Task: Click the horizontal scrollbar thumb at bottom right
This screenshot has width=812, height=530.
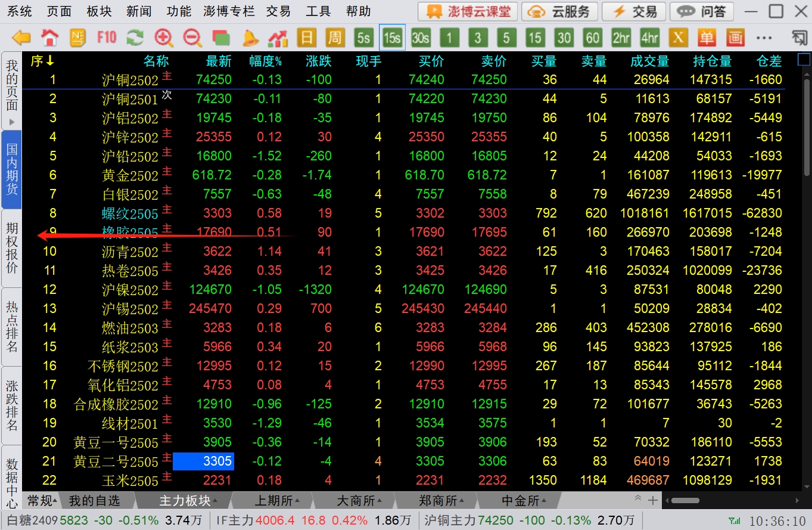Action: click(x=685, y=501)
